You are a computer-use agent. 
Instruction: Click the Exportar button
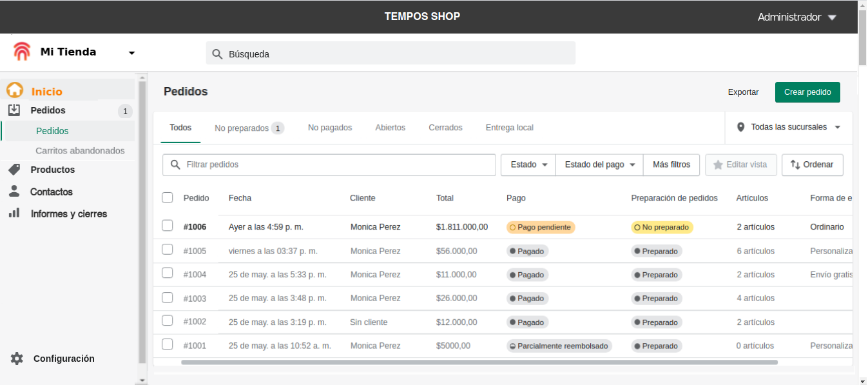coord(743,92)
